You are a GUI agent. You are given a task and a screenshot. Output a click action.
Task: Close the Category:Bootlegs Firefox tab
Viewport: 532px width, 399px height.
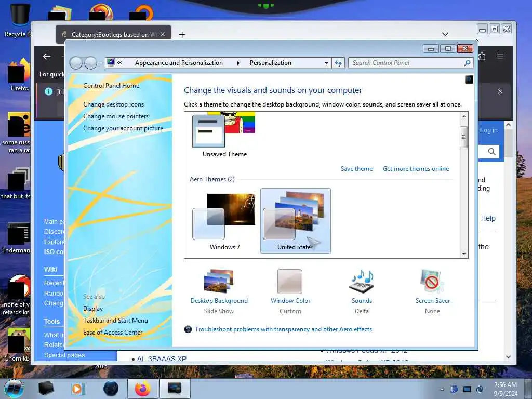point(163,34)
